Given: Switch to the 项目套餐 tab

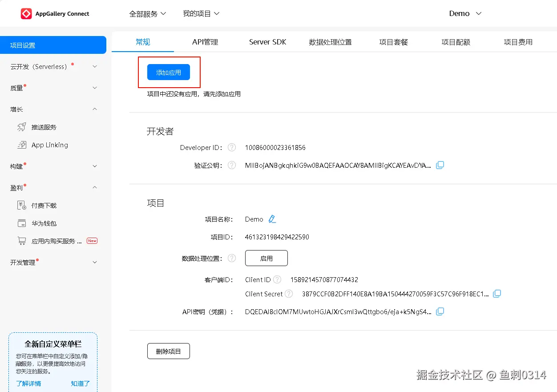Looking at the screenshot, I should (x=393, y=42).
